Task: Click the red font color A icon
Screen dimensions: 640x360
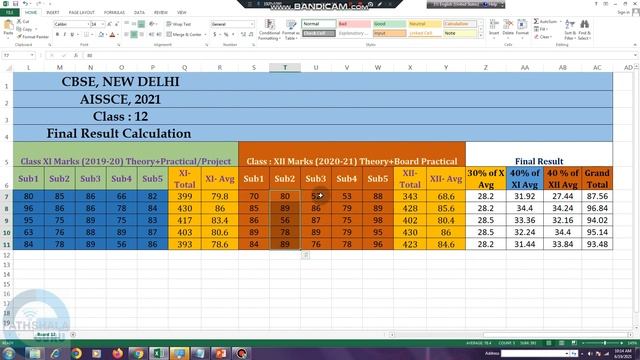Action: pyautogui.click(x=112, y=35)
